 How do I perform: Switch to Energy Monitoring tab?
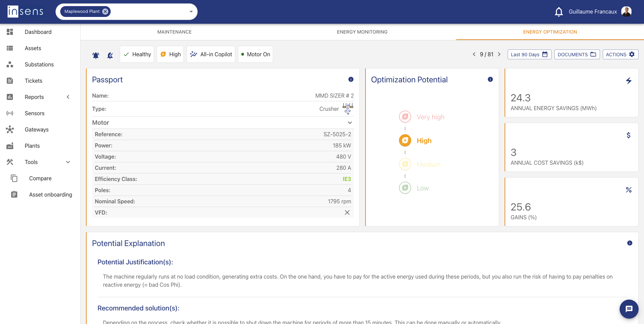[x=362, y=32]
